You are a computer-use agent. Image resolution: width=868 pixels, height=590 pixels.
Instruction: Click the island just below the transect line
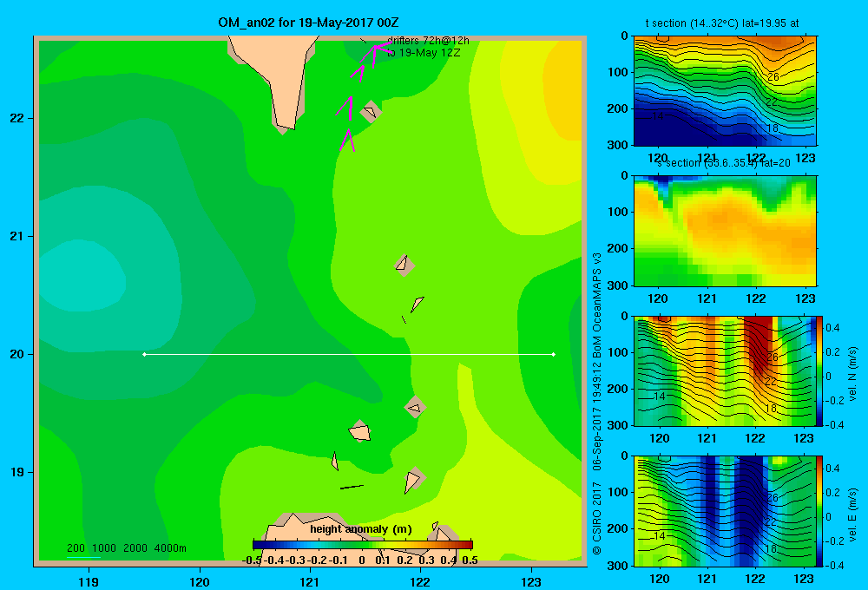click(x=415, y=407)
